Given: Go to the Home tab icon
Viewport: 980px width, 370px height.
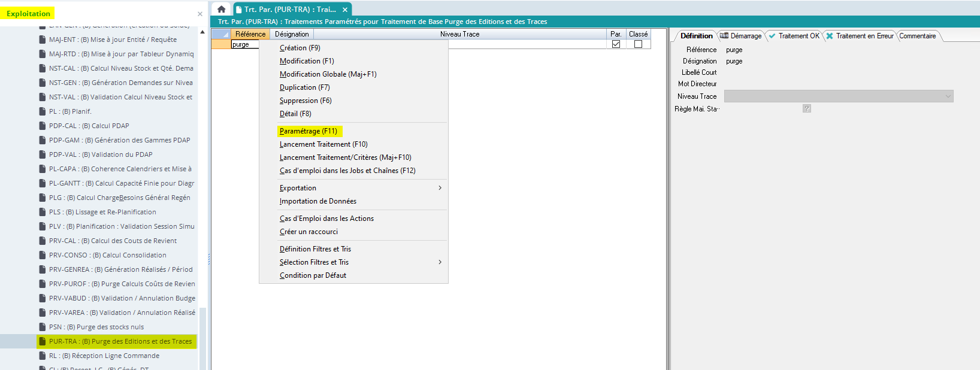Looking at the screenshot, I should click(x=221, y=9).
